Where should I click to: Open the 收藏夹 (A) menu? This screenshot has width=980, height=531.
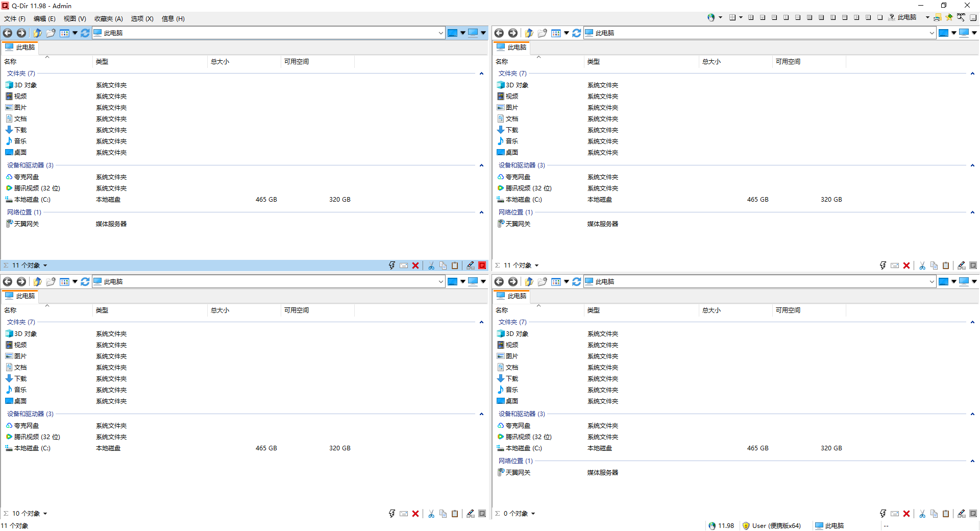click(108, 19)
